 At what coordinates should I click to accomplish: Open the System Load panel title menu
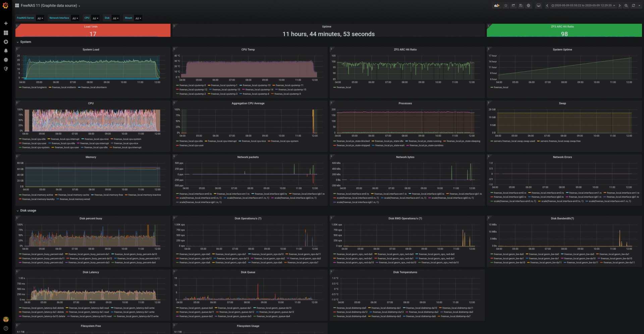[91, 50]
